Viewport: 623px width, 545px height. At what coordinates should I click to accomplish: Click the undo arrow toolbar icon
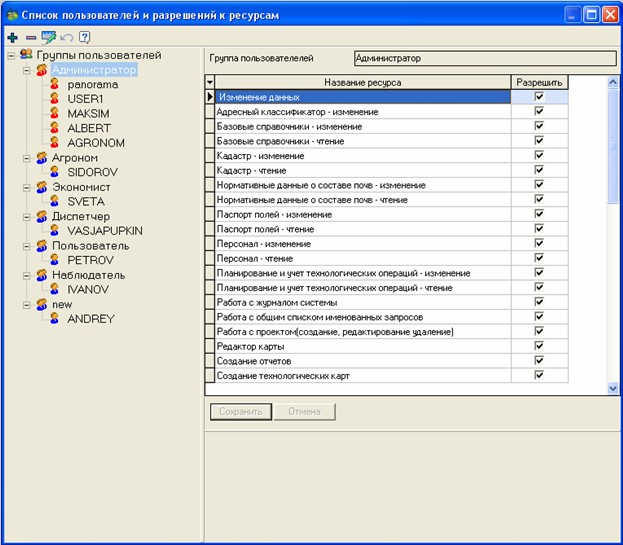pyautogui.click(x=67, y=37)
